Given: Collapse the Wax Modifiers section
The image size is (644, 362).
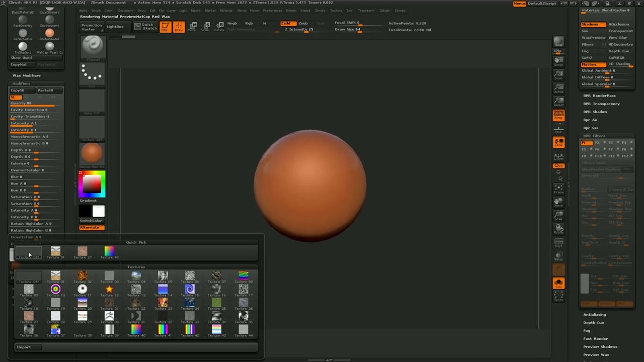Looking at the screenshot, I should pyautogui.click(x=27, y=75).
